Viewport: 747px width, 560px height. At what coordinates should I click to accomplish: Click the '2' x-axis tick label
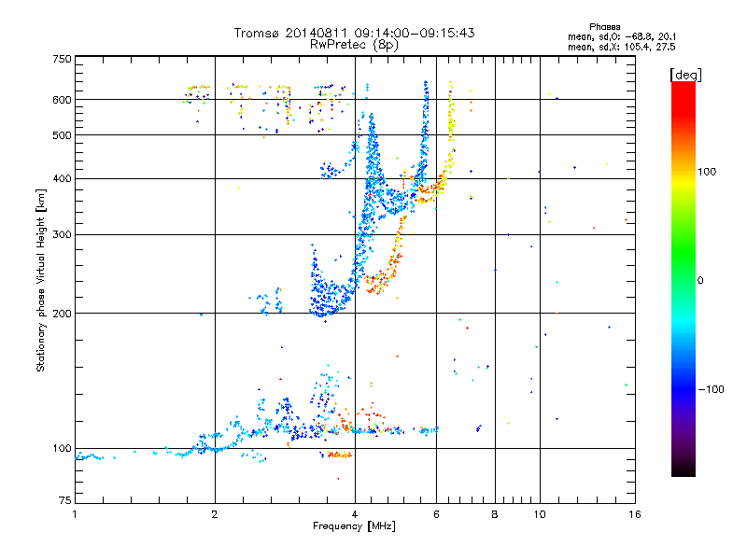[x=215, y=514]
